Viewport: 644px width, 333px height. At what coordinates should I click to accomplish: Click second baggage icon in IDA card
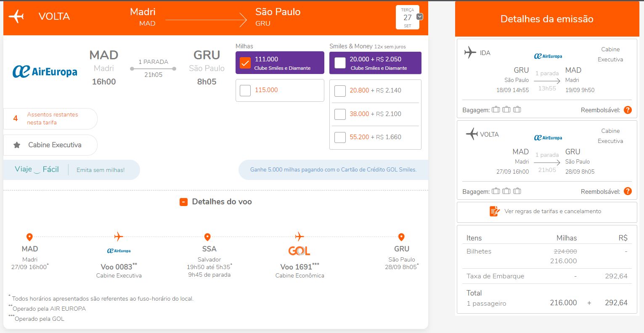click(506, 110)
